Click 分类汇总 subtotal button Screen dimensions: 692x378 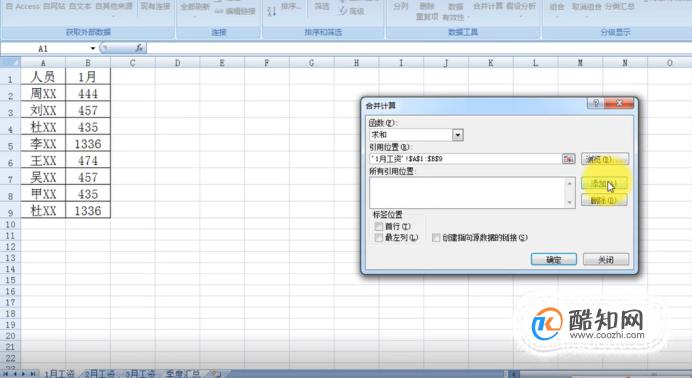point(620,7)
